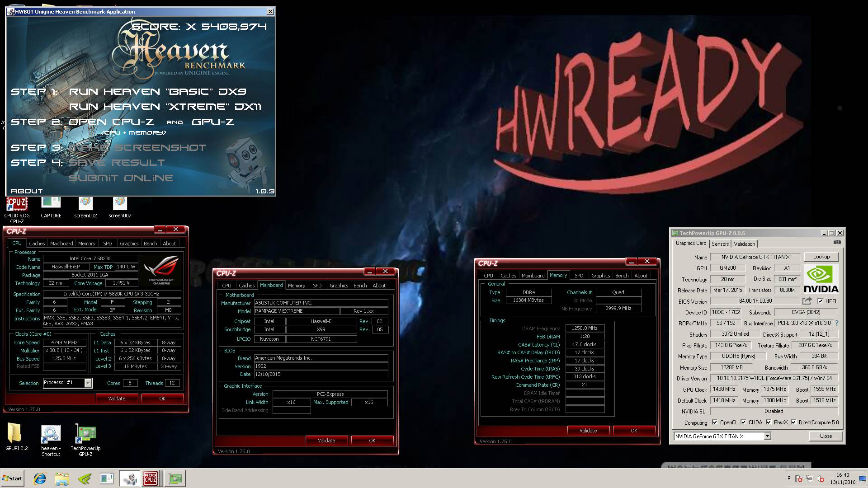Toggle the DirectCompute 5.0 checkbox

pos(793,422)
